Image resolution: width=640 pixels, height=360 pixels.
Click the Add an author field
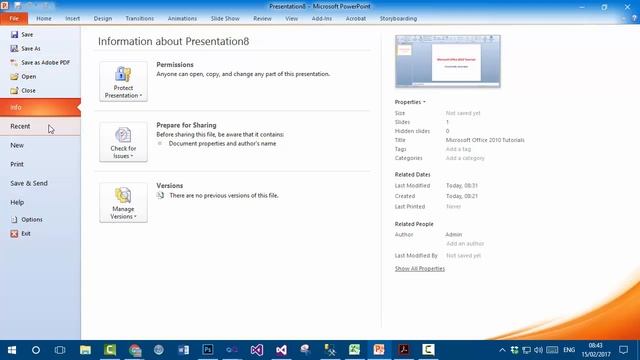tap(465, 244)
